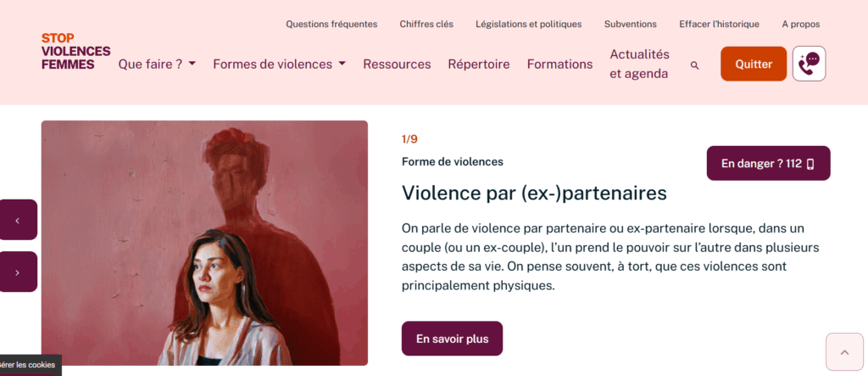Viewport: 868px width, 376px height.
Task: Select Effacer l'historique link
Action: (719, 25)
